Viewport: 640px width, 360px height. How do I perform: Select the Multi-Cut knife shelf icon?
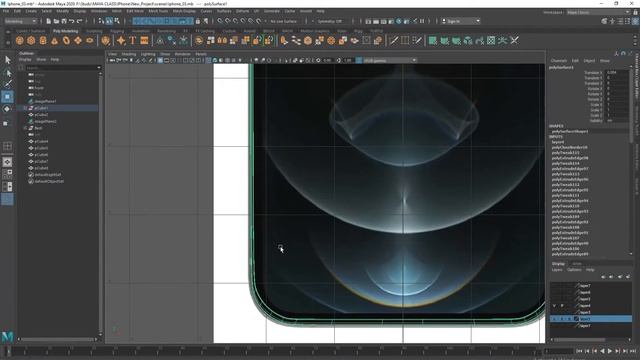393,40
